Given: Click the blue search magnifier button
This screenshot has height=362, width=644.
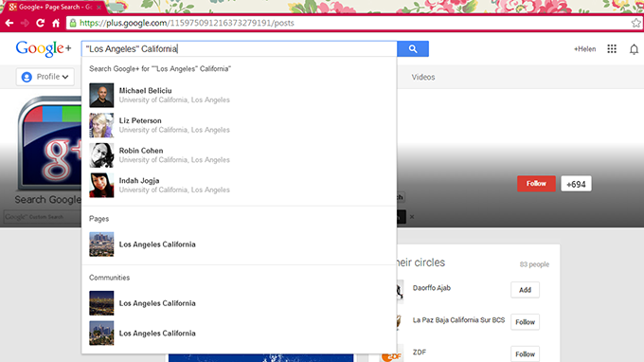Looking at the screenshot, I should 413,49.
